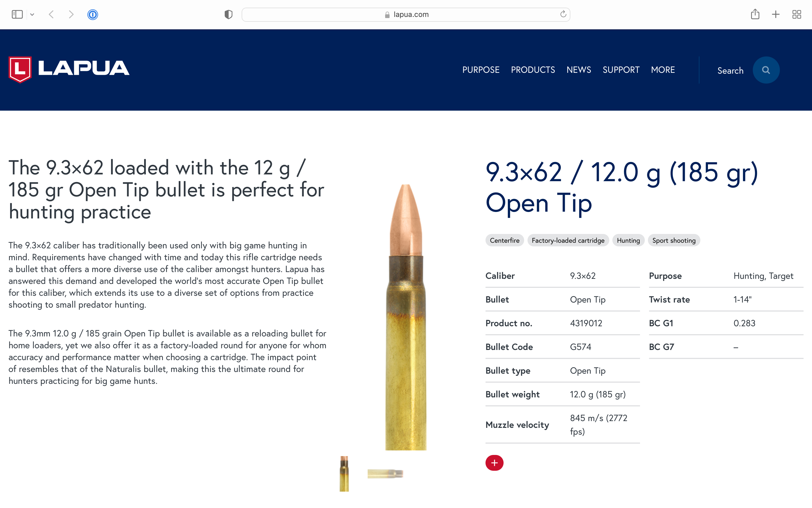Screen dimensions: 812x508
Task: Select the Factory-loaded cartridge tag
Action: [568, 240]
